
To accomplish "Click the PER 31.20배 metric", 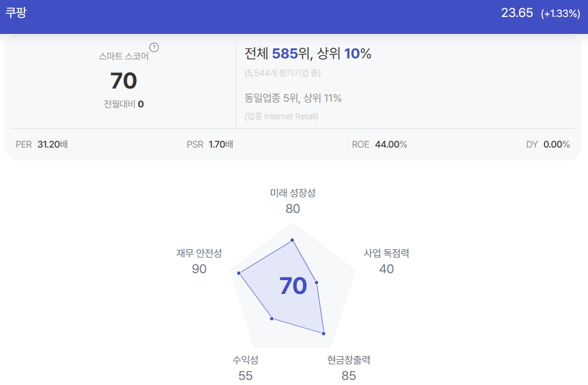I will point(41,144).
